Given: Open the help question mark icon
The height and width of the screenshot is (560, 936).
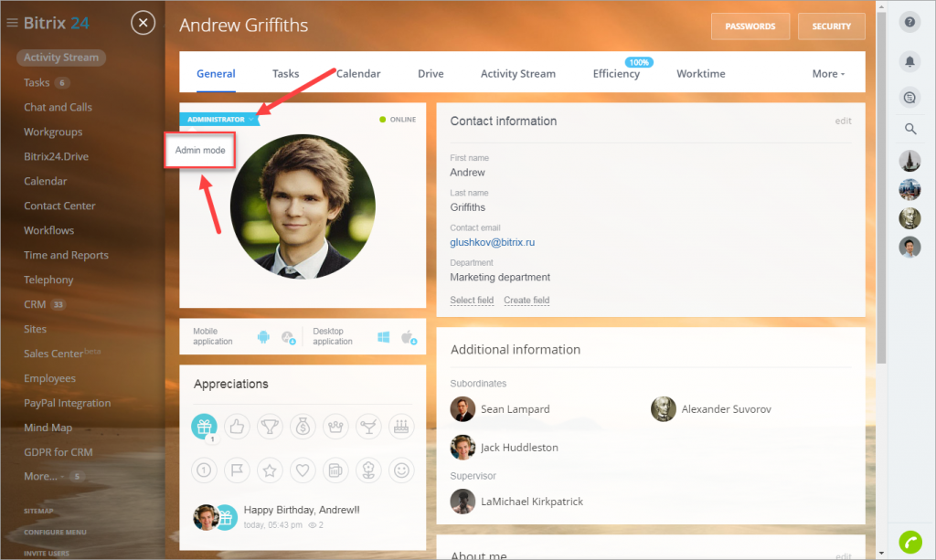Looking at the screenshot, I should click(x=909, y=22).
